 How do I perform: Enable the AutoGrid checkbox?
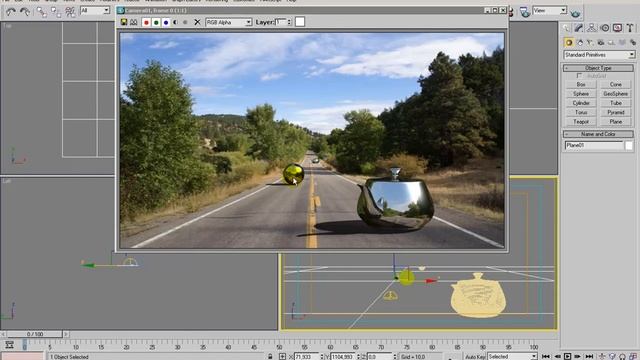coord(580,76)
